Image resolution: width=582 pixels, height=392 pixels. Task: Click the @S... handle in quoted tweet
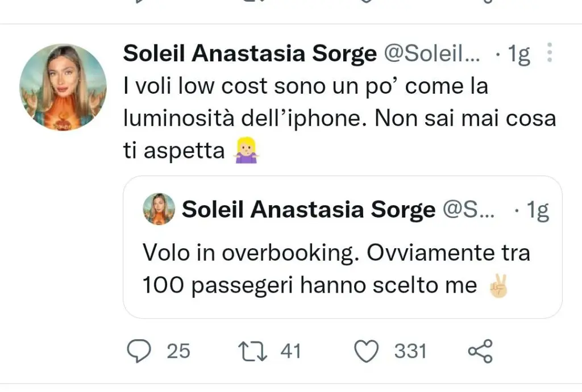(x=469, y=210)
